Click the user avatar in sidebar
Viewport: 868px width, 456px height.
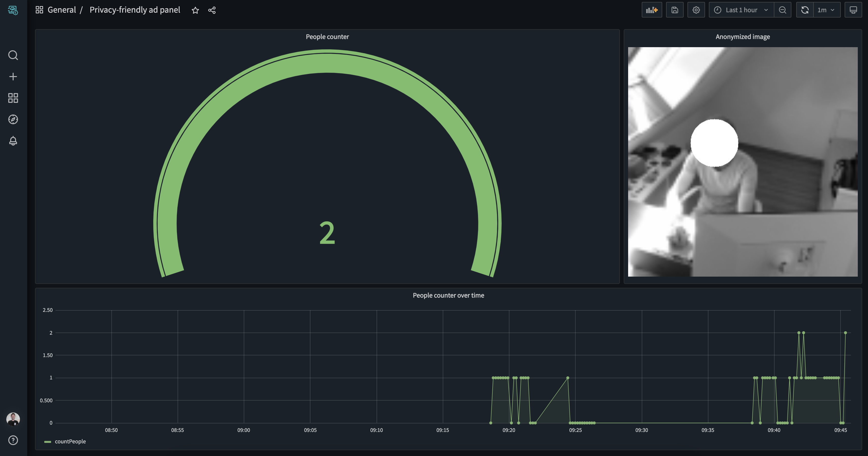13,419
